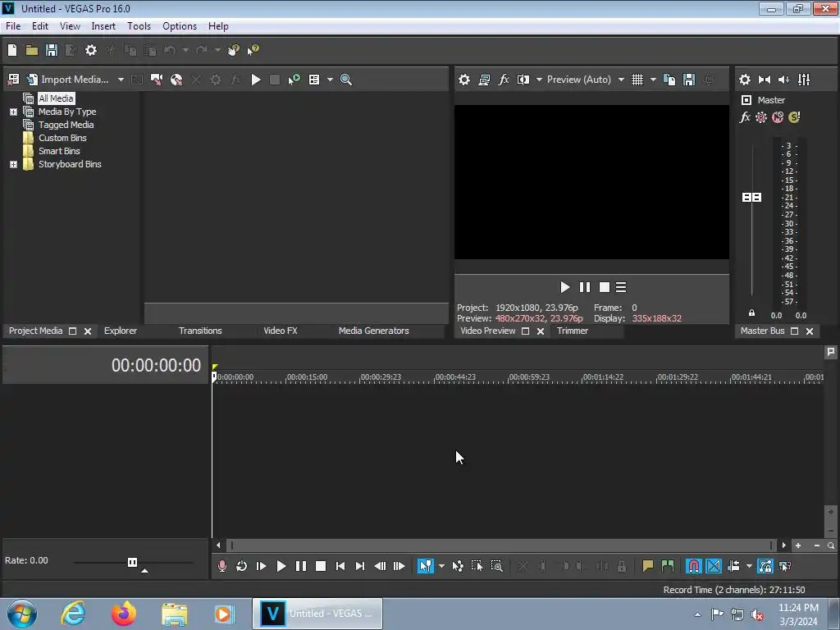Image resolution: width=840 pixels, height=630 pixels.
Task: Copy snapshot to clipboard icon
Action: pos(669,80)
